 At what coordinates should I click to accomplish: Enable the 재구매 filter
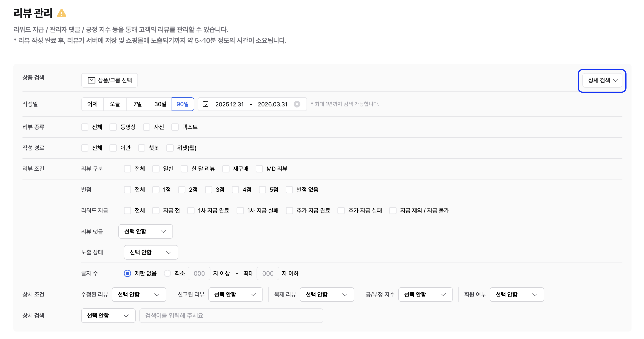click(226, 169)
